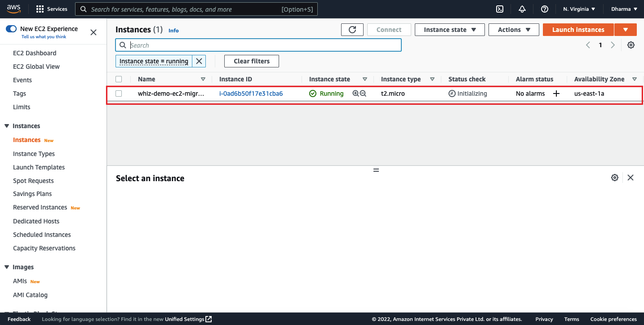
Task: Open Limits page
Action: 22,107
